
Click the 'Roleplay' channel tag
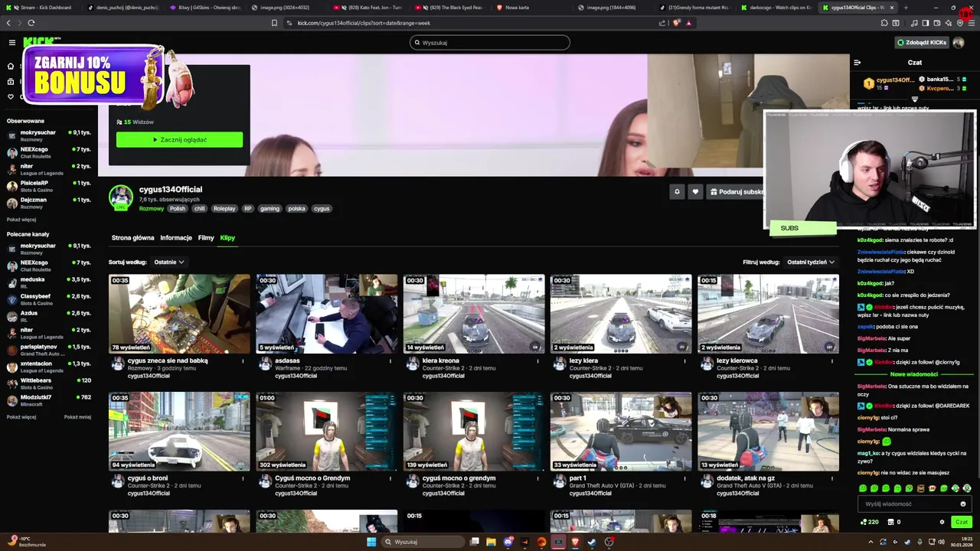pos(224,208)
